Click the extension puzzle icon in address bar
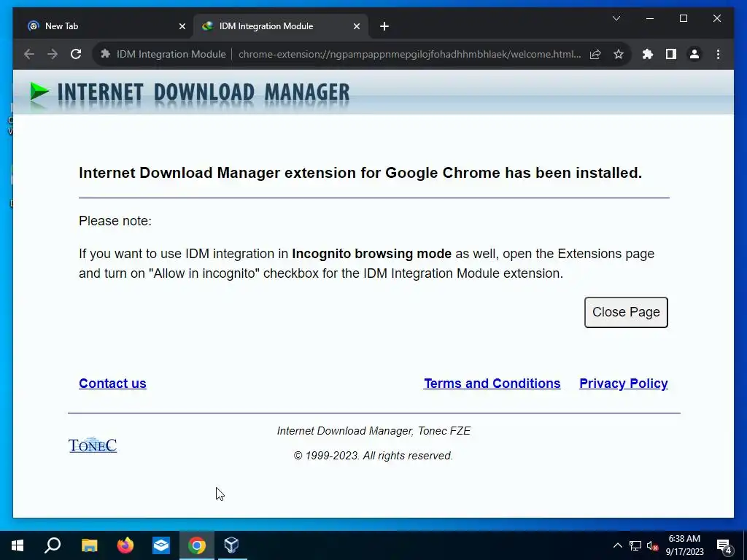Image resolution: width=747 pixels, height=560 pixels. [x=105, y=54]
